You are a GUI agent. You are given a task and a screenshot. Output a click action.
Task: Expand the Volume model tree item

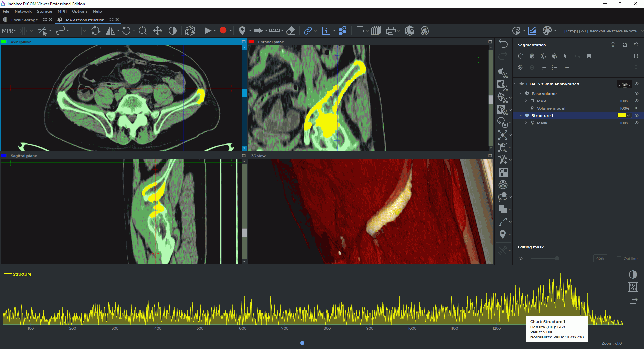[526, 108]
